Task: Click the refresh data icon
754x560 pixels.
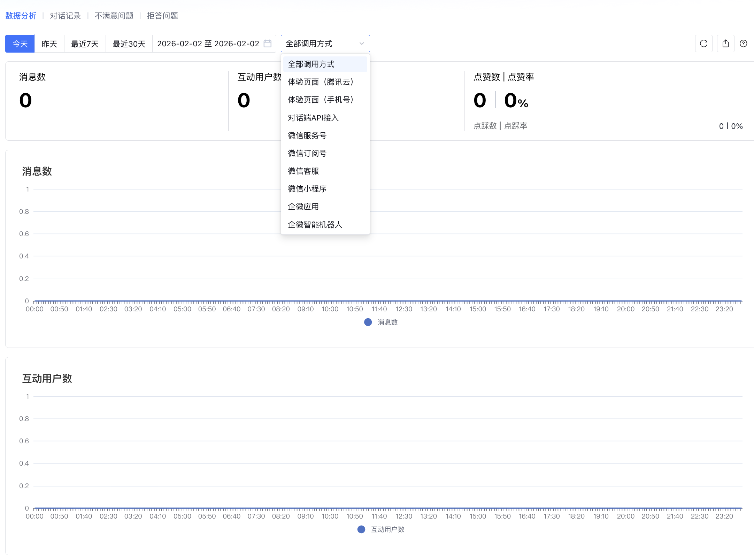Action: 703,44
